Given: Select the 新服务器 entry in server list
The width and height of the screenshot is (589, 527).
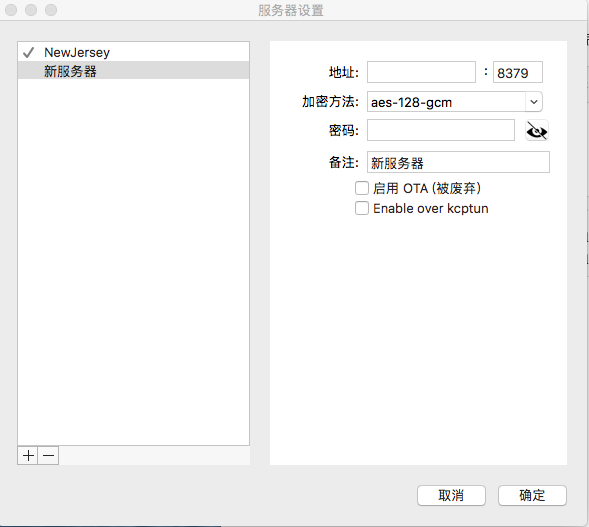Looking at the screenshot, I should (x=133, y=71).
